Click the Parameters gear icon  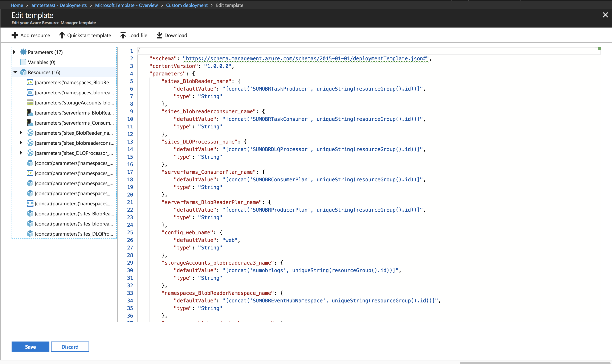coord(23,52)
